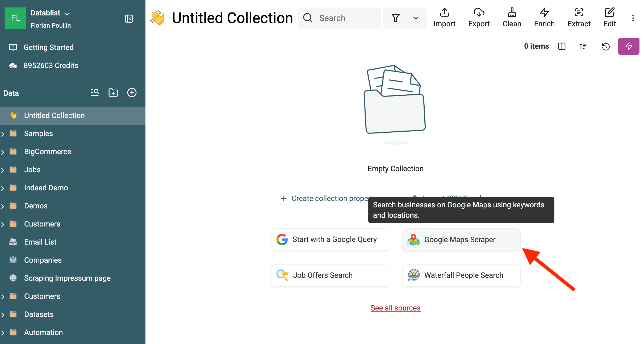
Task: Toggle the split view layout
Action: (562, 46)
